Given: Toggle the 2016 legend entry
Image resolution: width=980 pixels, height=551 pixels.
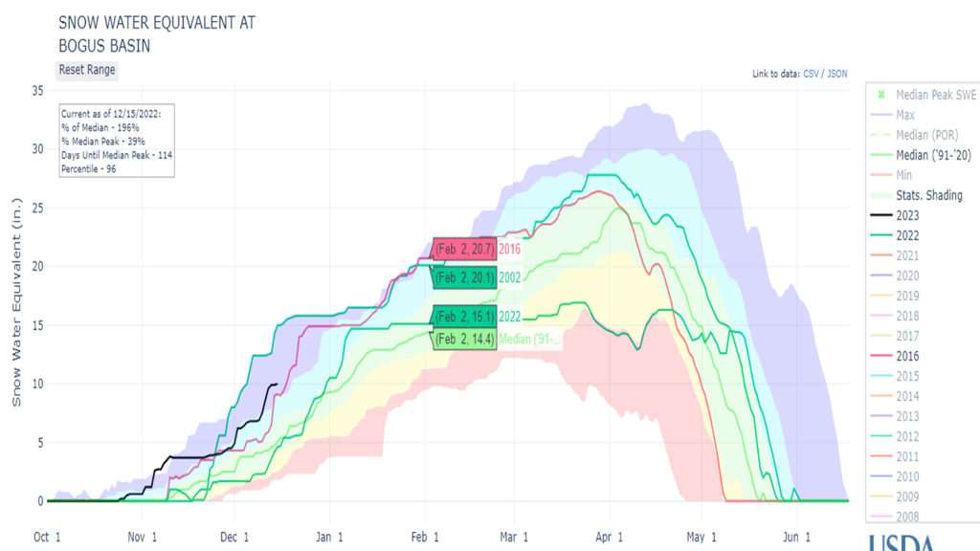Looking at the screenshot, I should [x=907, y=356].
